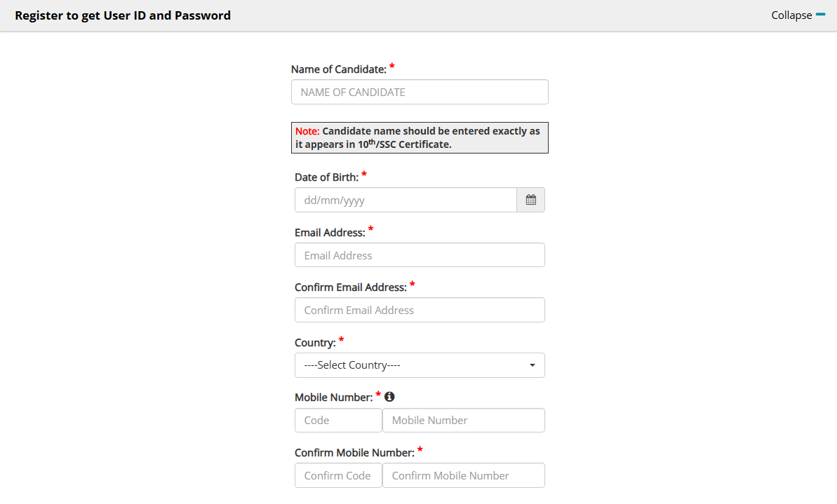Select the Email Address input box
The height and width of the screenshot is (504, 837).
click(x=420, y=255)
